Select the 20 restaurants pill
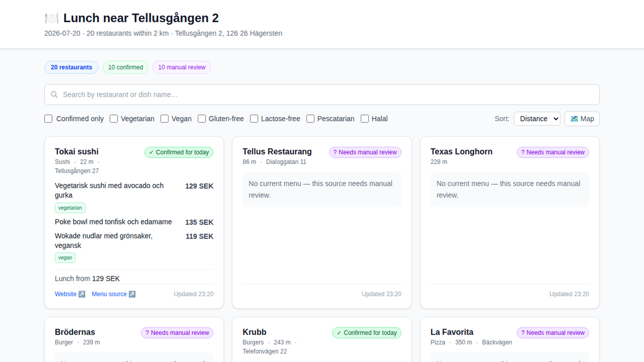Screen dimensions: 644x362 tap(71, 67)
